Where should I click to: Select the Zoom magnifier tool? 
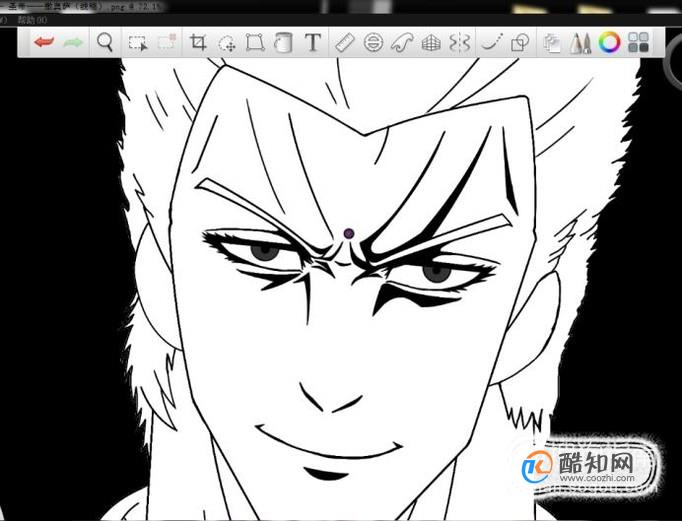[105, 42]
